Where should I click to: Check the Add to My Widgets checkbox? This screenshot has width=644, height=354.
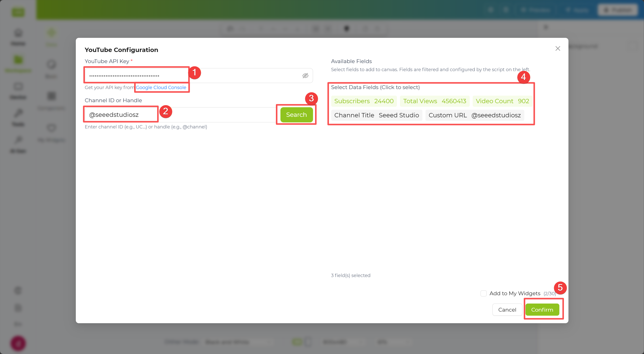click(x=483, y=293)
